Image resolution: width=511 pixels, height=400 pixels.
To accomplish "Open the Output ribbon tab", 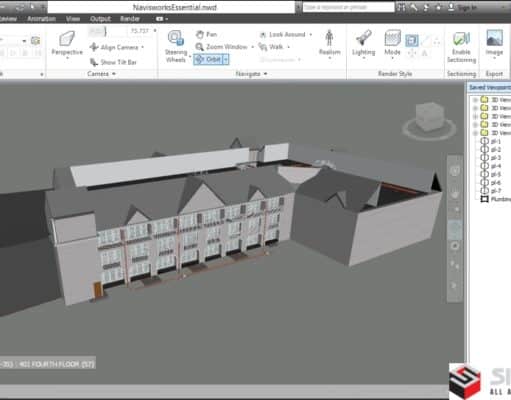I will [100, 19].
